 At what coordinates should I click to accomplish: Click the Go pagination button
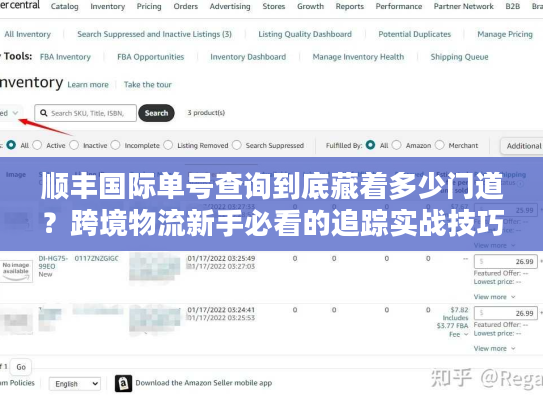(x=21, y=367)
